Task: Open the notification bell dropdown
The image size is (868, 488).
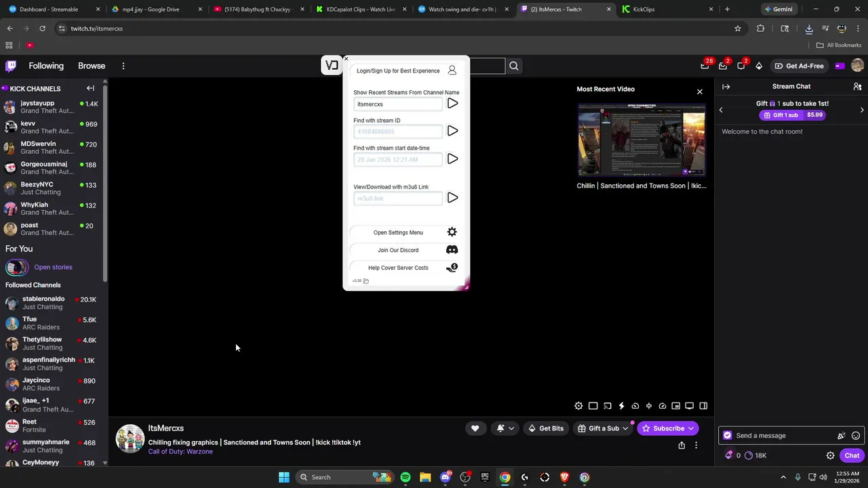Action: click(505, 428)
